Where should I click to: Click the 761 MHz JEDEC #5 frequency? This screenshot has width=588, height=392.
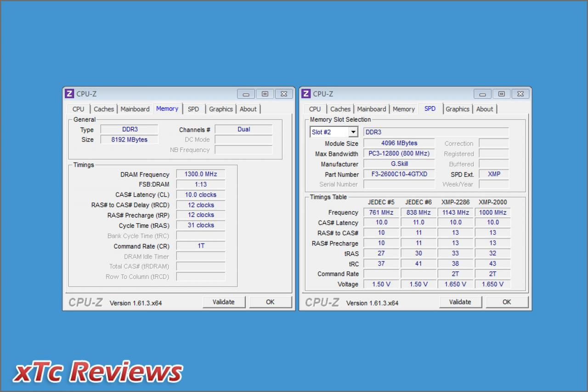381,212
